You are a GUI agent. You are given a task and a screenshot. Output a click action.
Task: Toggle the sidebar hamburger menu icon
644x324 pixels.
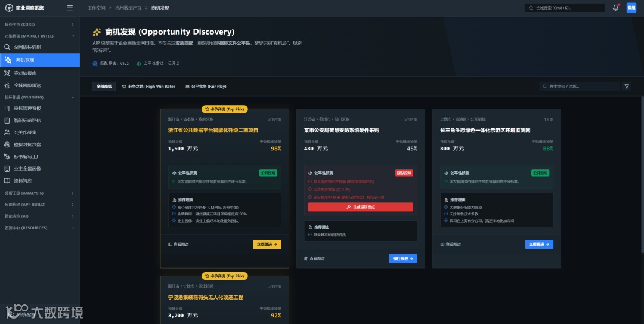[x=70, y=8]
